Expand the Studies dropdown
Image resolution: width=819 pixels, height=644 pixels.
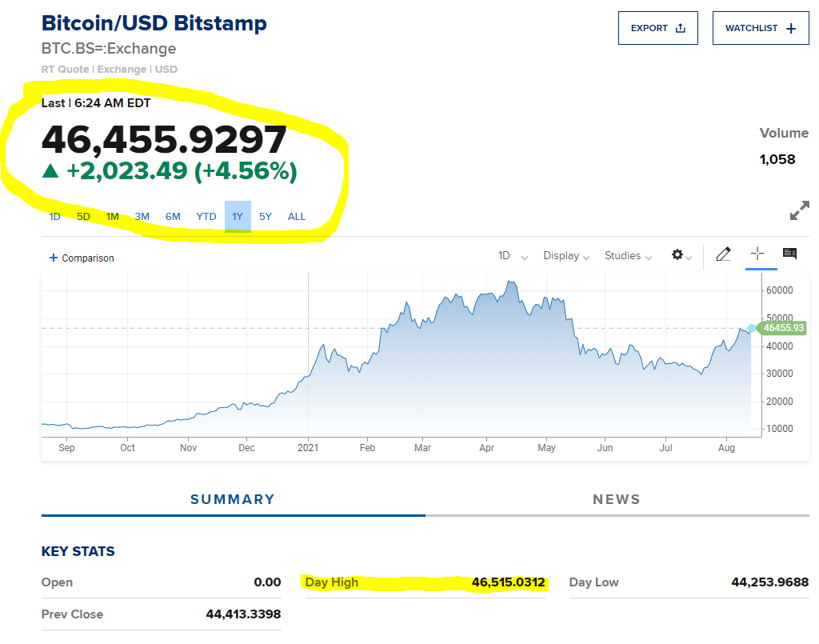click(625, 255)
